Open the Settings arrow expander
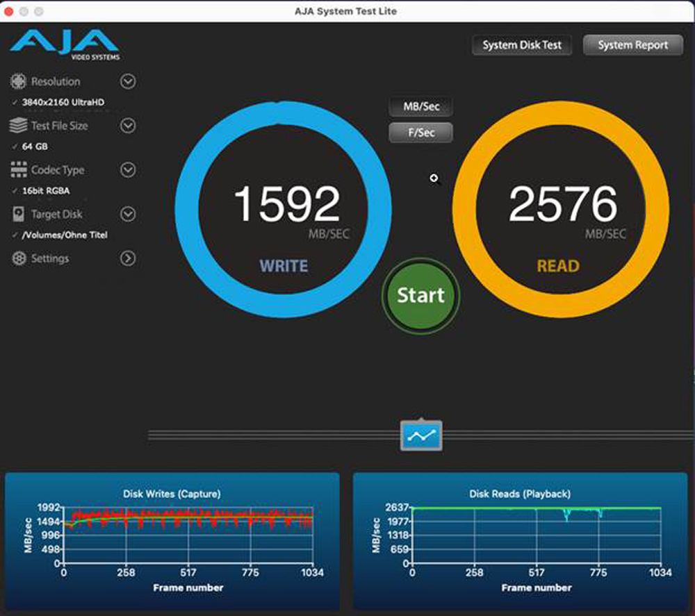695x616 pixels. (x=128, y=258)
